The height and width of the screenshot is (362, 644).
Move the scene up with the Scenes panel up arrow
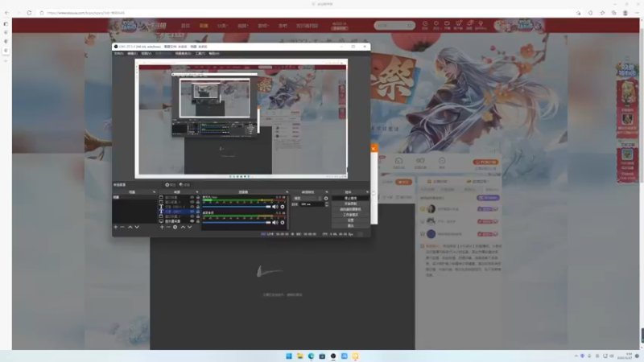click(x=130, y=227)
